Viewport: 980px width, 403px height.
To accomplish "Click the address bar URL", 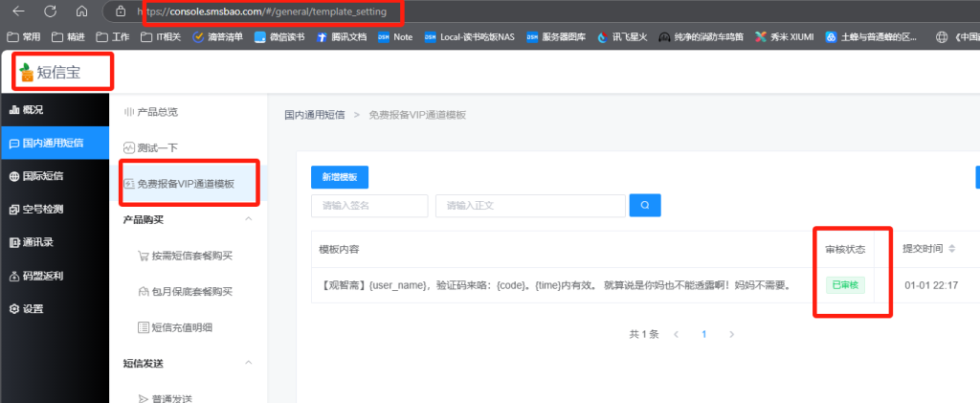I will click(261, 11).
